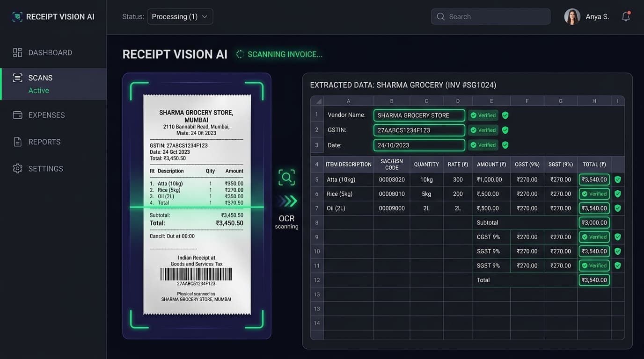
Task: Click the shield check in the Atta row
Action: click(618, 179)
